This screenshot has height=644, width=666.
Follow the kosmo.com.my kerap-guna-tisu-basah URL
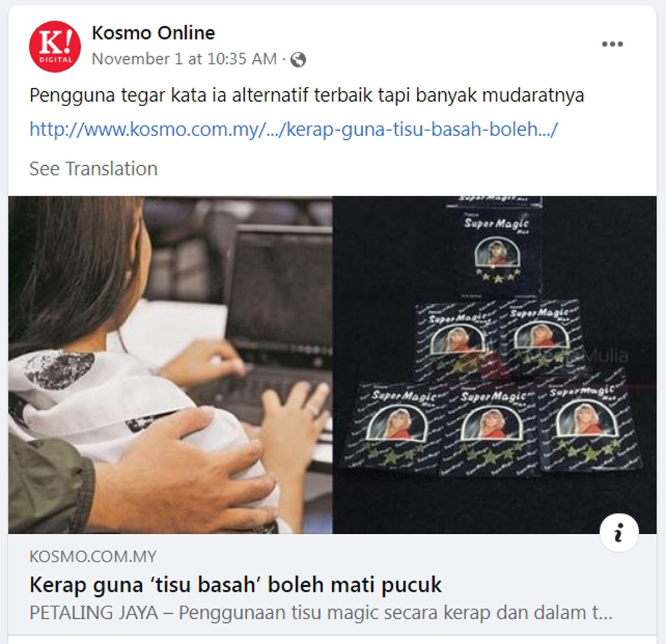pyautogui.click(x=294, y=129)
